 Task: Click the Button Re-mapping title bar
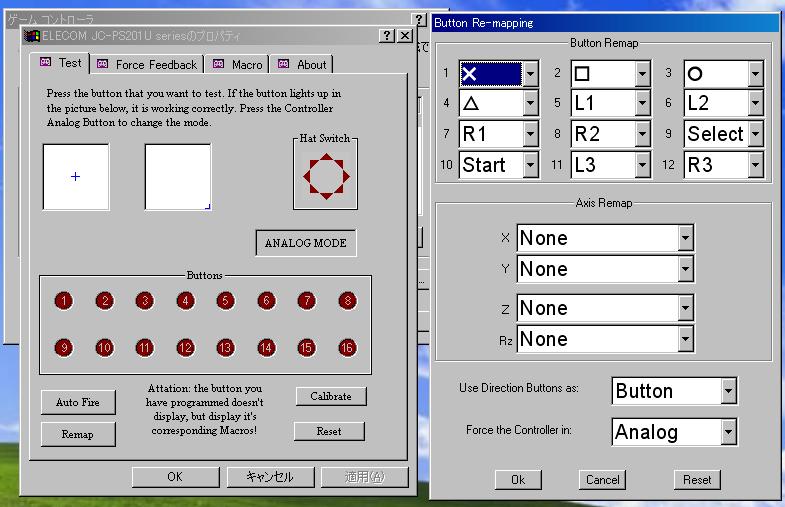[605, 23]
